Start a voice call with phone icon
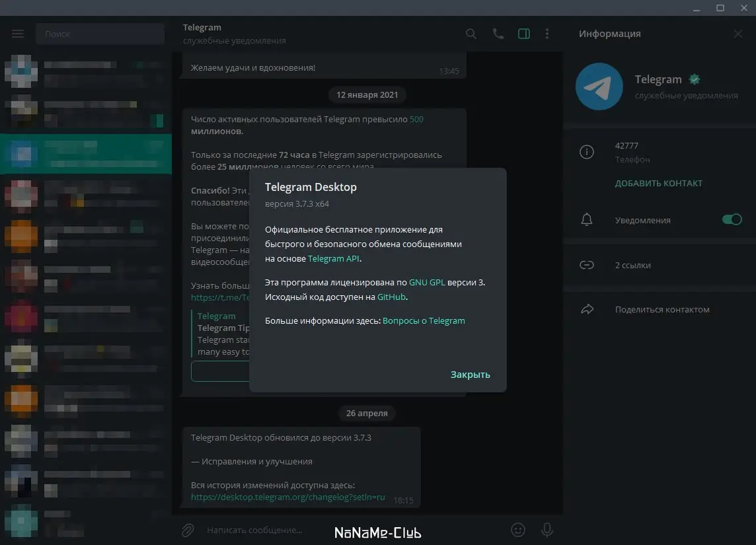 click(x=498, y=34)
